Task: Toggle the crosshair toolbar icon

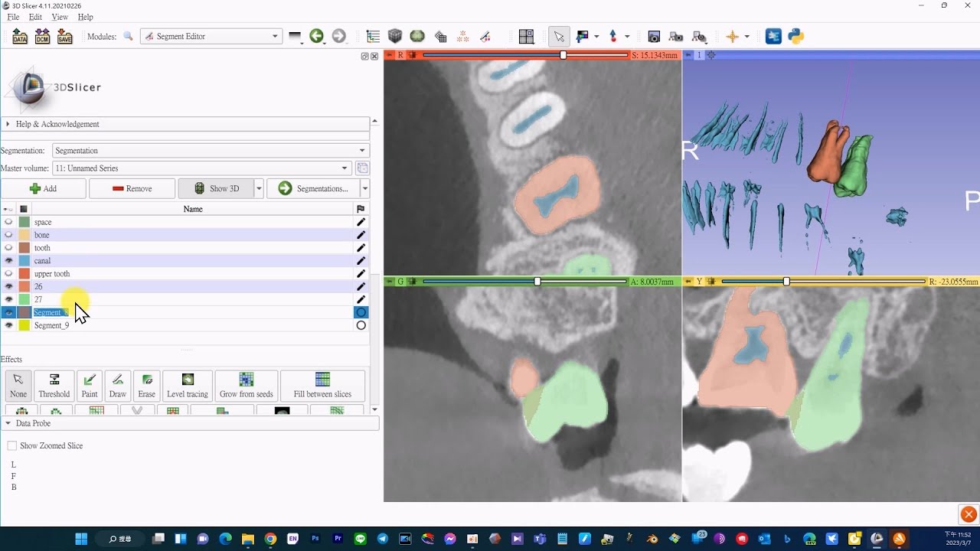Action: [732, 36]
